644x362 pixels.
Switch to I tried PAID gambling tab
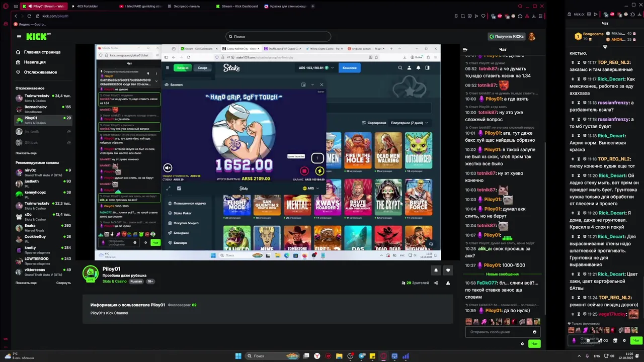(x=142, y=6)
